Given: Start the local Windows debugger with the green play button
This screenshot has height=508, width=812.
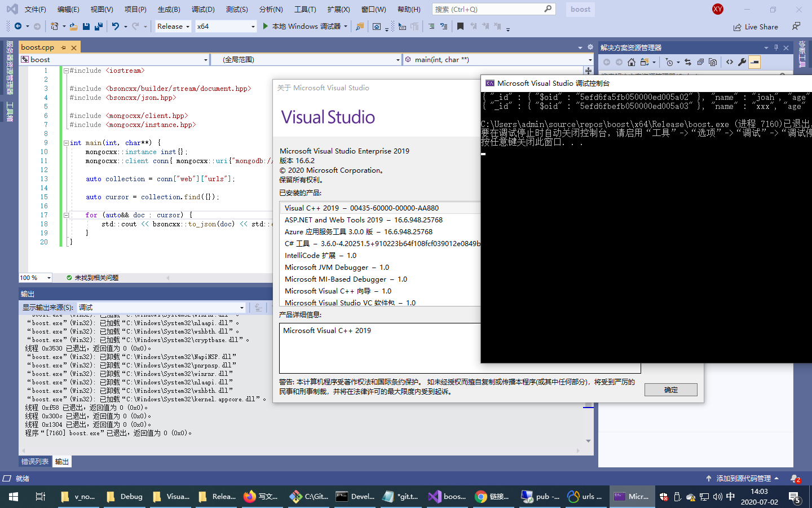Looking at the screenshot, I should tap(266, 27).
